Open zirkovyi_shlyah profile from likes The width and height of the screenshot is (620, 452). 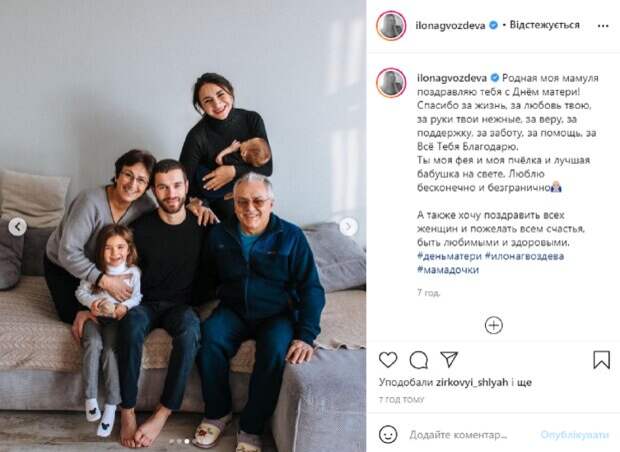pos(472,382)
